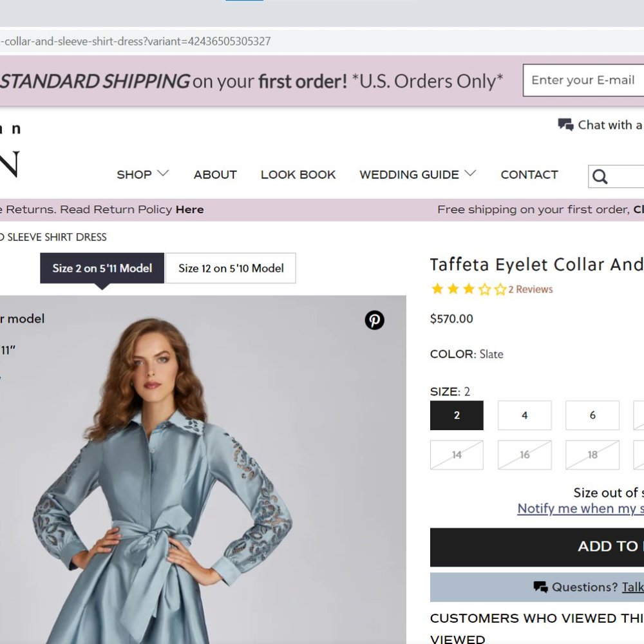Click the Free shipping on your first order text
Screen dimensions: 644x644
[x=533, y=209]
